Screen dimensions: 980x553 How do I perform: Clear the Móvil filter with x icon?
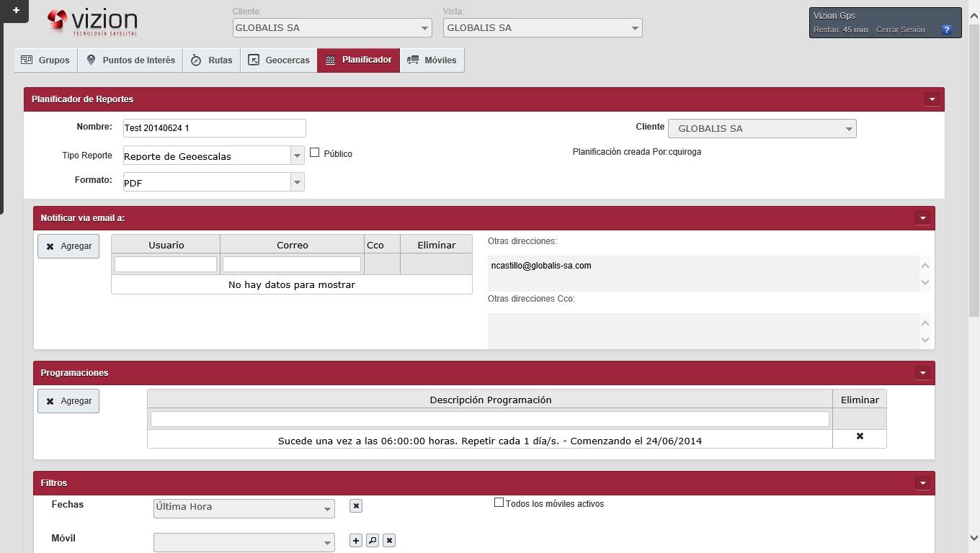tap(389, 540)
